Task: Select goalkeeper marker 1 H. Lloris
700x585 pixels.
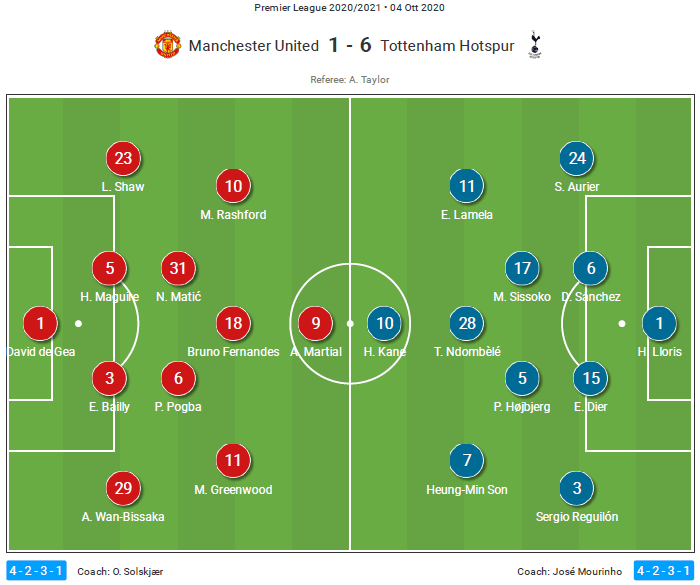Action: point(659,323)
